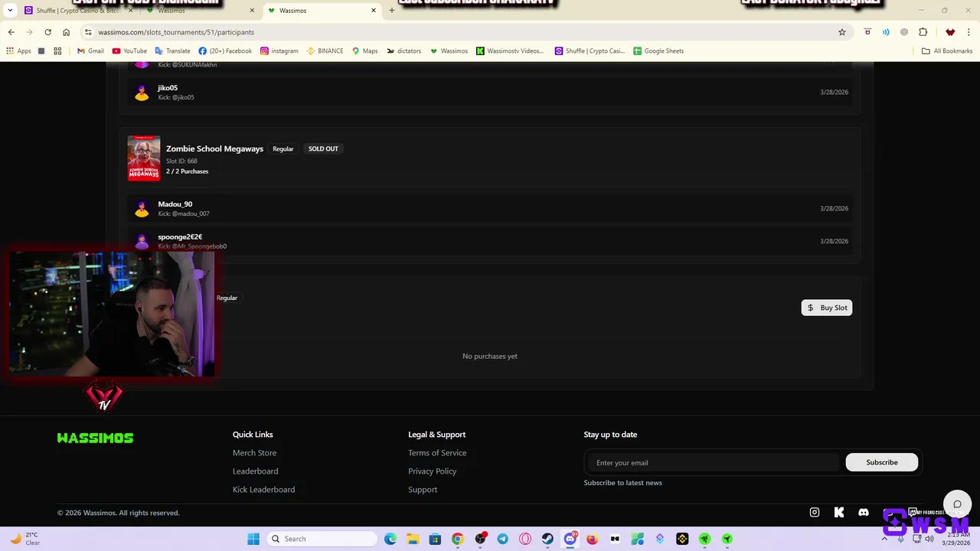Click the 'No purchases yet' text
980x551 pixels.
490,356
